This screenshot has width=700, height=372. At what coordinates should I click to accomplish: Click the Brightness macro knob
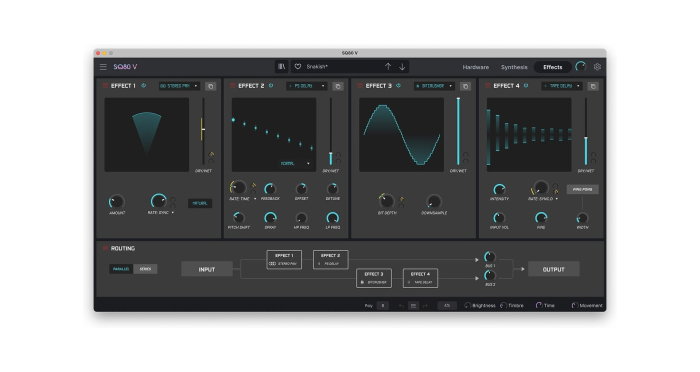(467, 305)
